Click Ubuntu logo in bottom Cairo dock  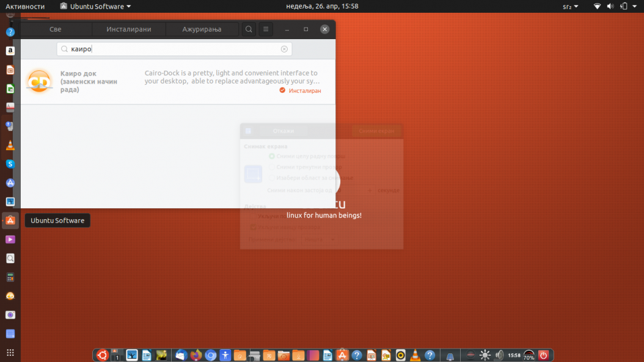tap(102, 355)
